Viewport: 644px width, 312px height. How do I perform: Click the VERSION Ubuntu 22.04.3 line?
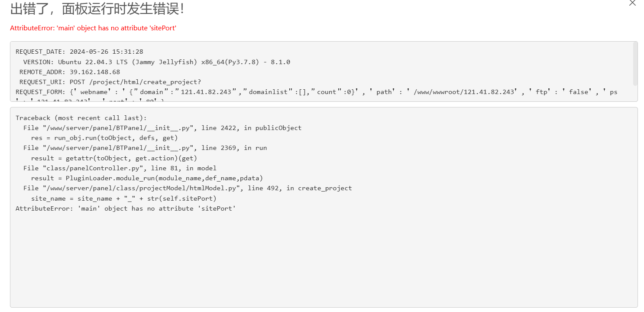(x=157, y=62)
